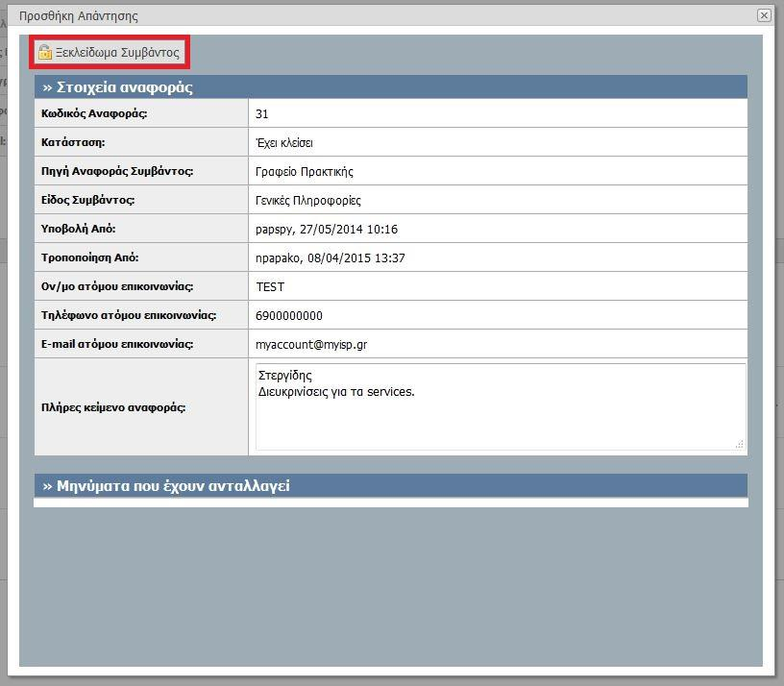Viewport: 784px width, 686px height.
Task: Click the label Τηλέφωνο ατόμου επικοινωνίας
Action: point(129,315)
